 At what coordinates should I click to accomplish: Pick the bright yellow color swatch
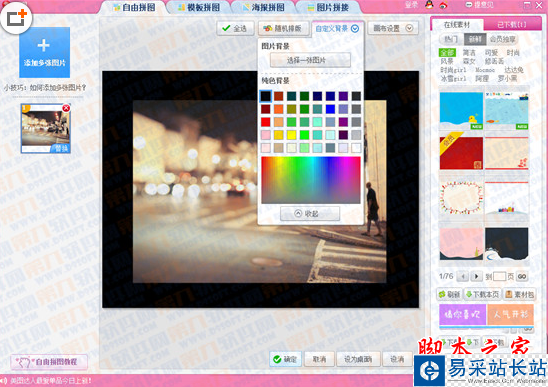point(291,135)
